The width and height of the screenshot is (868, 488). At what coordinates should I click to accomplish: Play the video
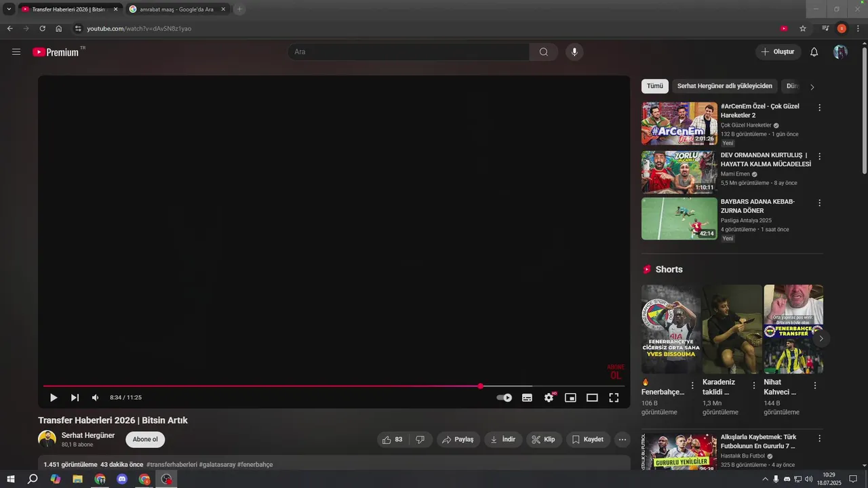pos(54,398)
